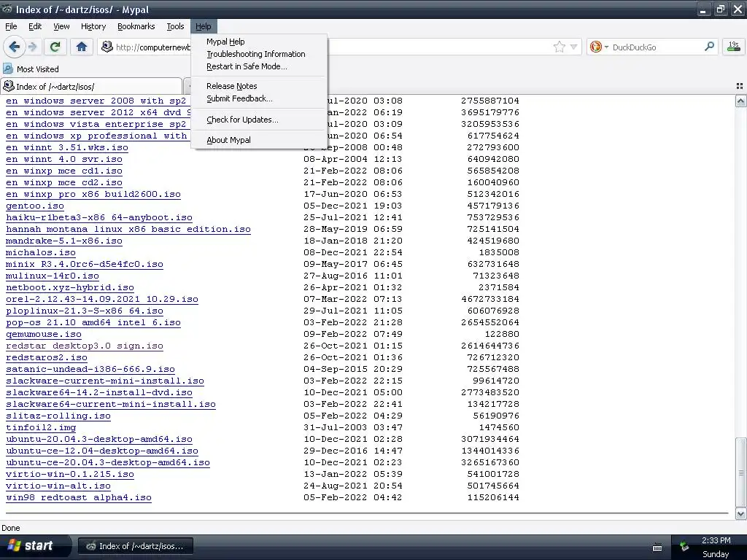Download ploplinux-21.3-S-x86_64.iso
The width and height of the screenshot is (747, 560).
(x=85, y=311)
